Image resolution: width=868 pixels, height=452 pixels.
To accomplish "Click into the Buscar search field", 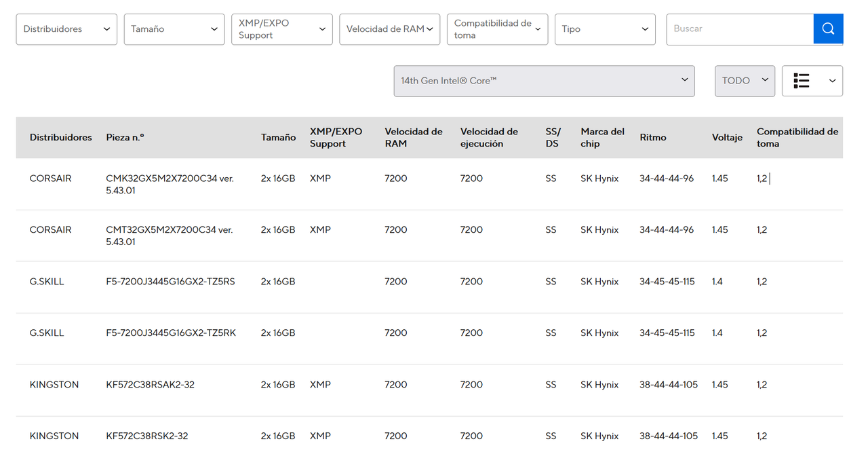I will point(740,29).
